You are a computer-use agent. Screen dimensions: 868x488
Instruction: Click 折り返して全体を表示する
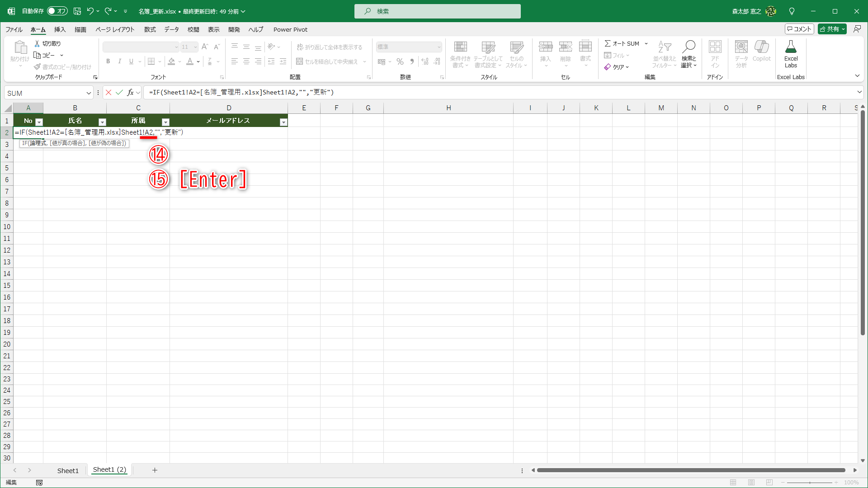pyautogui.click(x=330, y=47)
